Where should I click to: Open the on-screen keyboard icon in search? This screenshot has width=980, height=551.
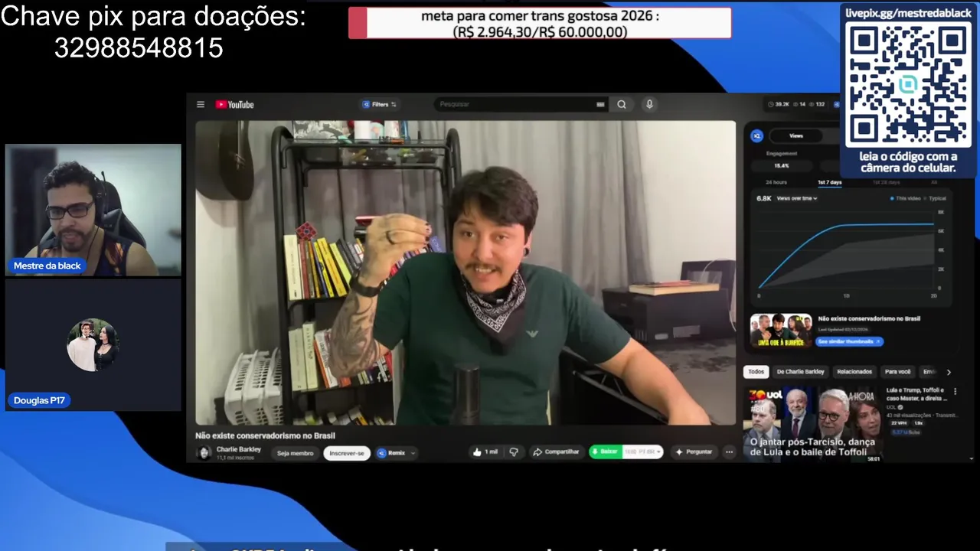pos(601,105)
